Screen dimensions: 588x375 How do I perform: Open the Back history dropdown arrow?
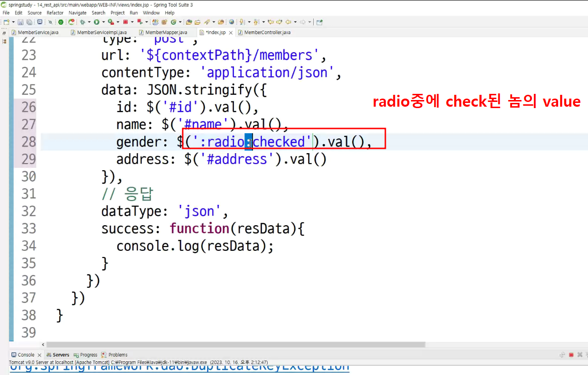(295, 22)
